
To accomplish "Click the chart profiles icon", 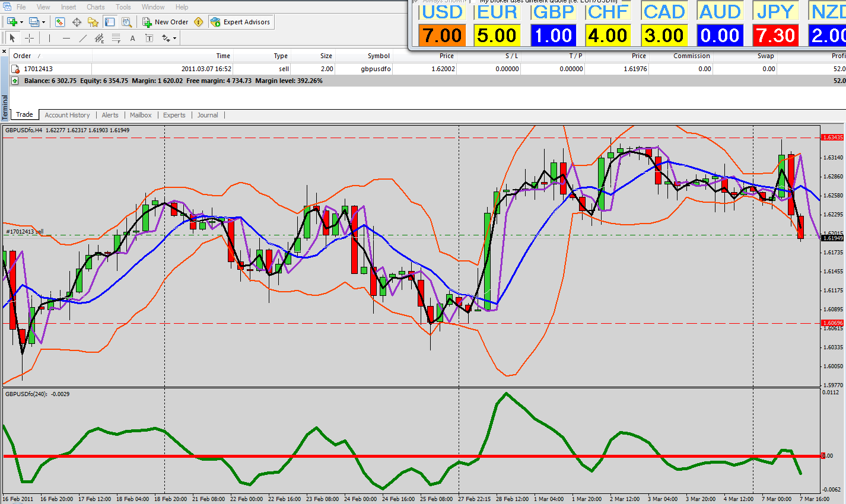I will pyautogui.click(x=34, y=22).
